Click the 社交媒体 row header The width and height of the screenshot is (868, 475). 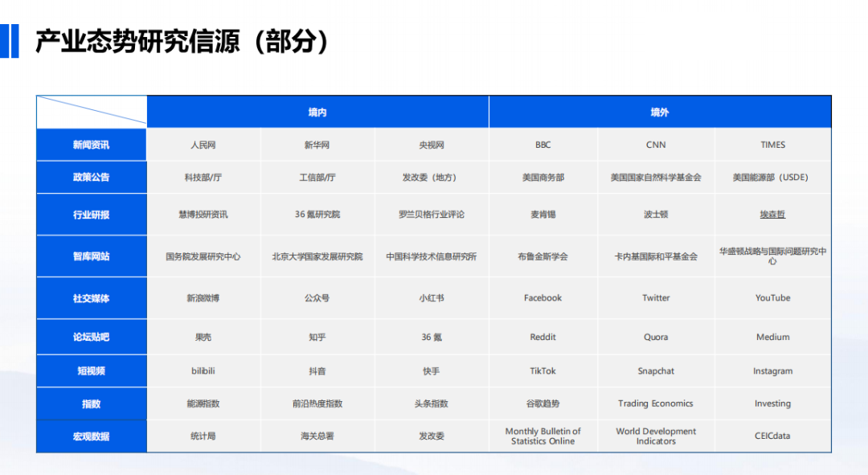tap(91, 297)
